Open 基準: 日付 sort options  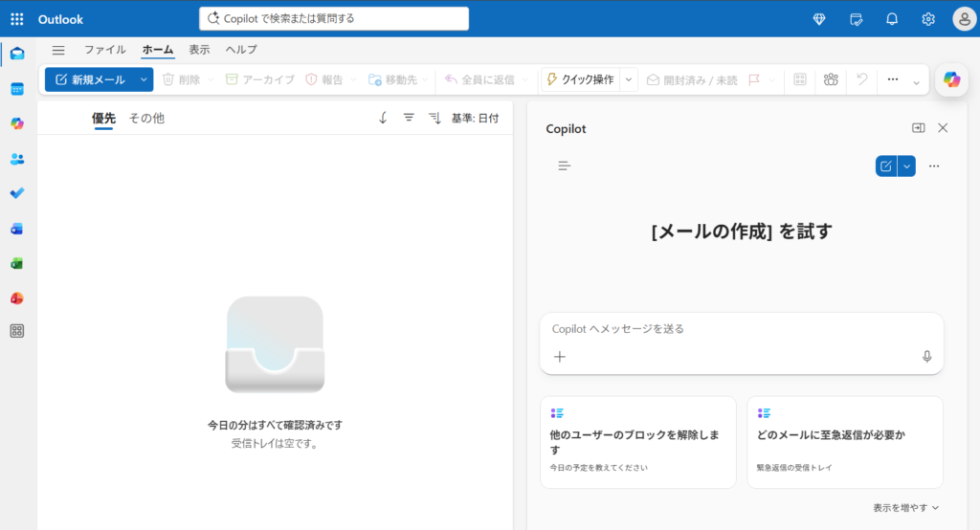pyautogui.click(x=475, y=118)
